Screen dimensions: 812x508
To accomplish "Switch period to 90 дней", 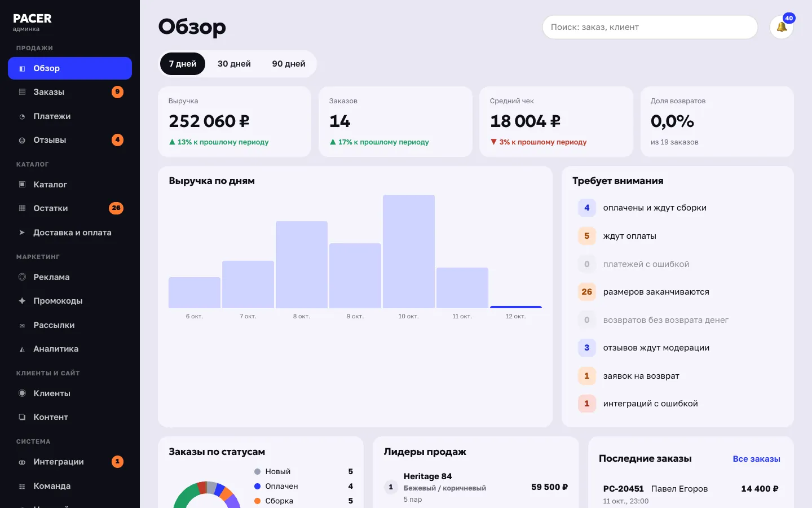I will click(289, 64).
